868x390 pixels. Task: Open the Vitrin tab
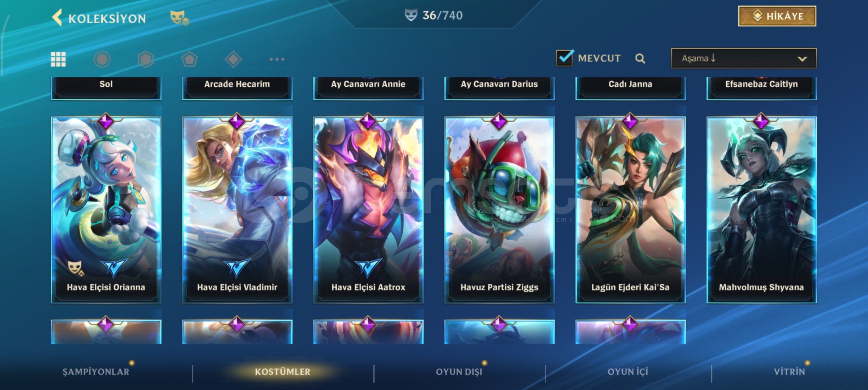[790, 372]
